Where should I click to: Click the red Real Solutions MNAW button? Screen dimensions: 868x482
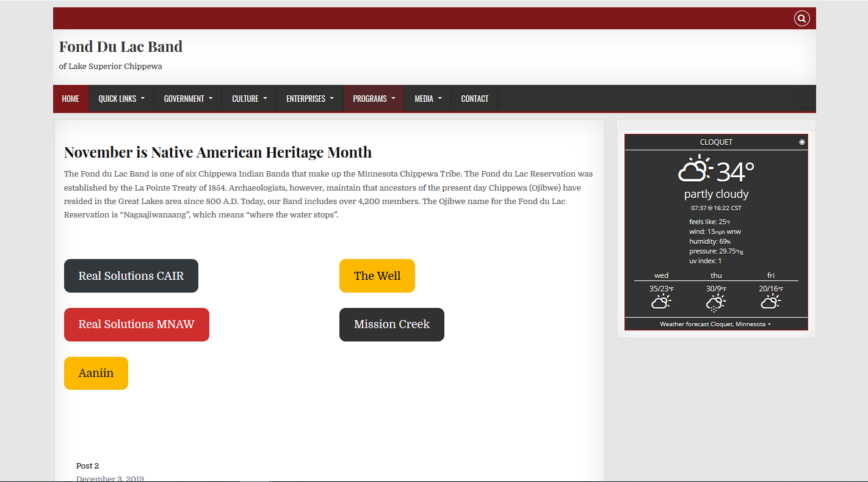point(136,324)
